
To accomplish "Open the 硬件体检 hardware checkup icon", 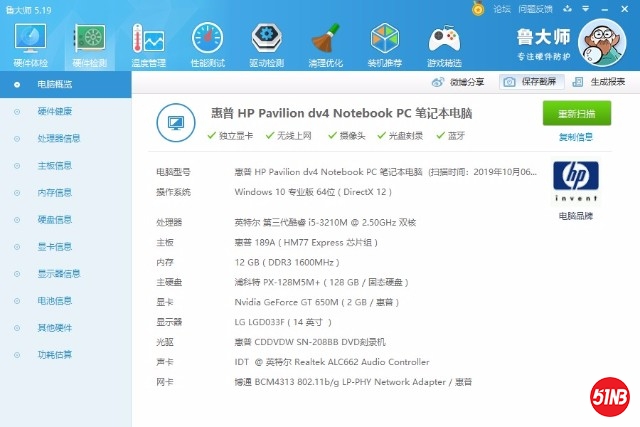I will pos(32,41).
